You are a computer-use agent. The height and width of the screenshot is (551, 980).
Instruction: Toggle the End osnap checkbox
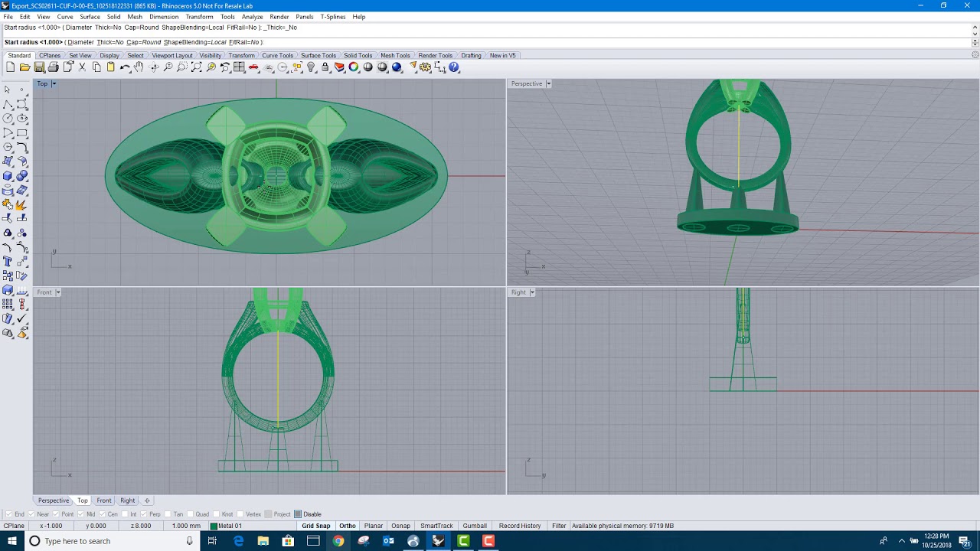point(8,514)
